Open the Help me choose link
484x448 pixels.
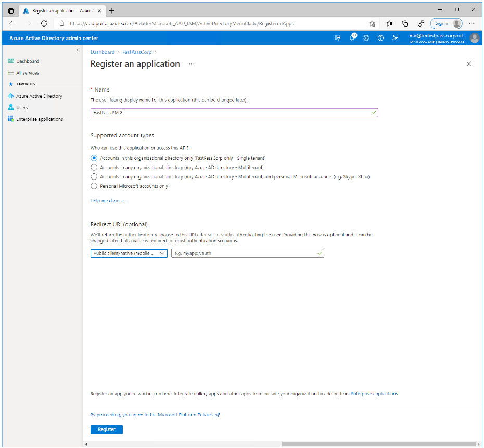tap(108, 201)
